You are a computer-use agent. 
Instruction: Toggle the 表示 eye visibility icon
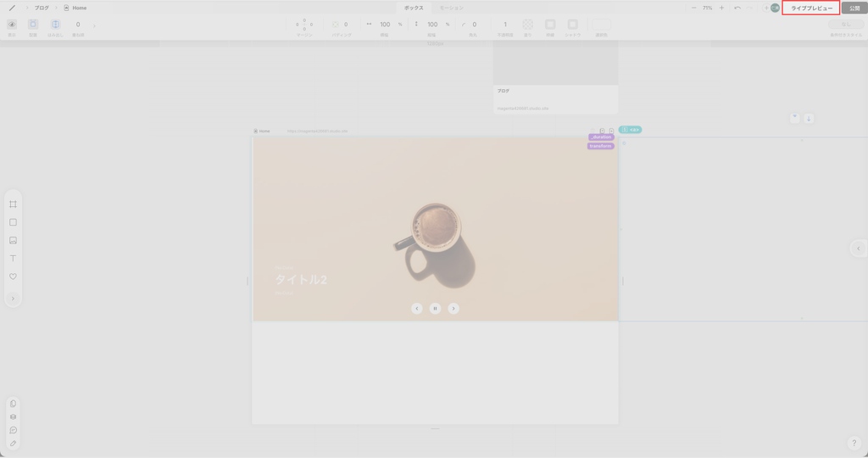coord(12,25)
